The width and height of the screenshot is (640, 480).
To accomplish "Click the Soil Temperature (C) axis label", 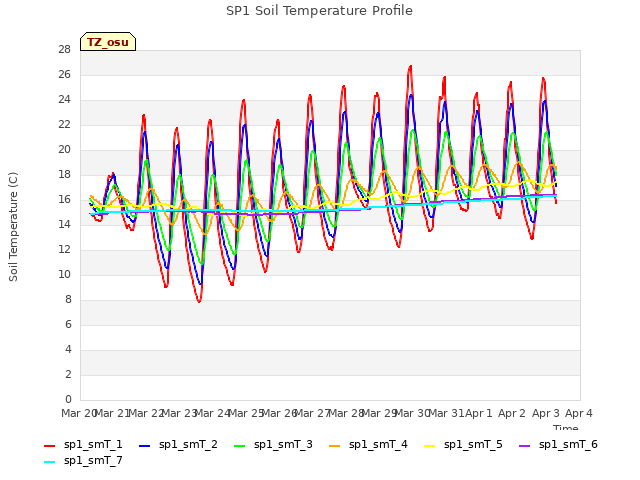I will click(13, 227).
